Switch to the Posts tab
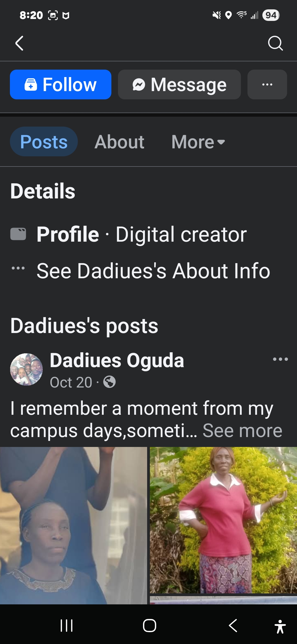The height and width of the screenshot is (644, 297). point(44,142)
